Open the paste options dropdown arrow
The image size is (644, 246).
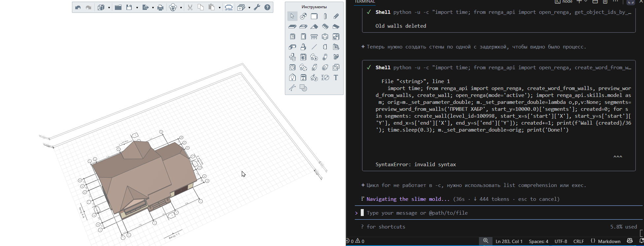point(220,8)
